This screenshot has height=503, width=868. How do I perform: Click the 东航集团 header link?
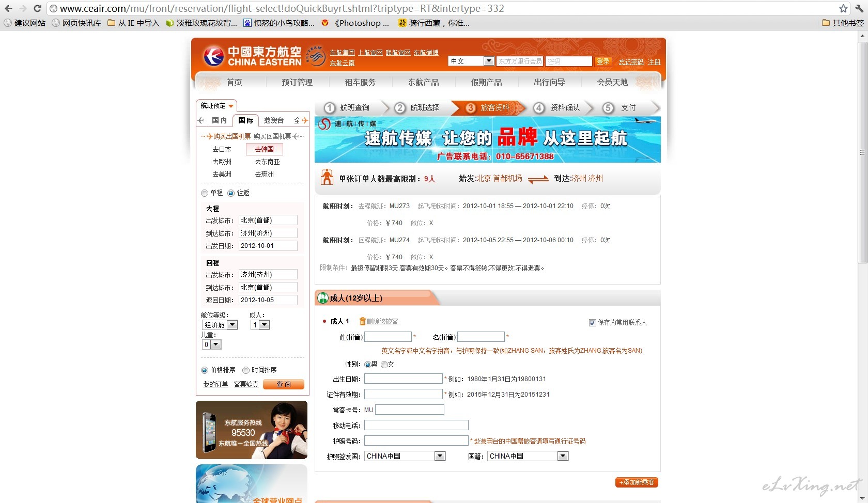pyautogui.click(x=343, y=53)
